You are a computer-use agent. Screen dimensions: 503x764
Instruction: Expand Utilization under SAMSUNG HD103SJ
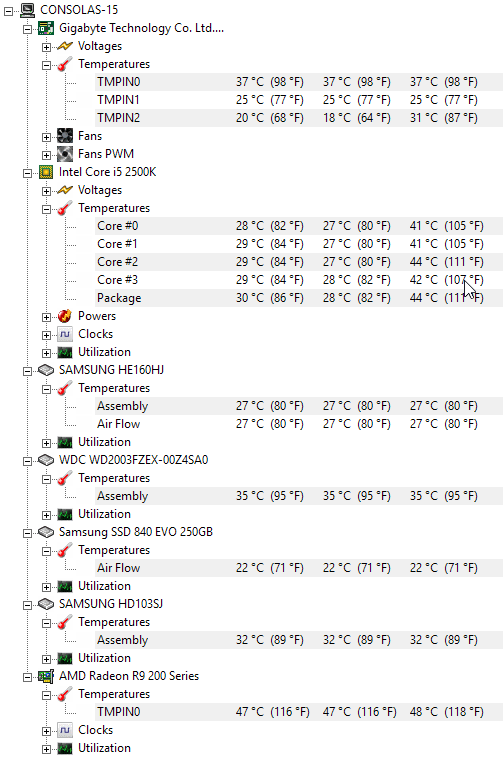point(46,659)
